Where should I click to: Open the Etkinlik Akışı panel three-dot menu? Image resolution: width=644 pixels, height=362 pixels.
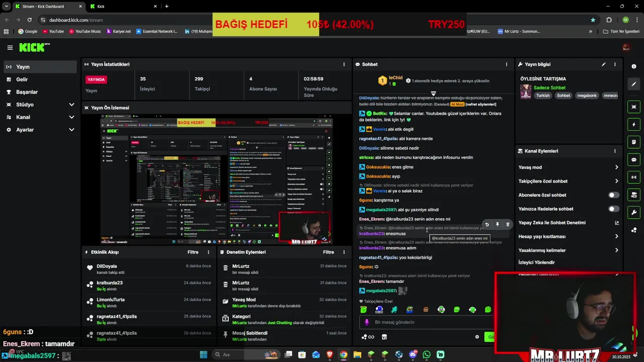coord(208,252)
